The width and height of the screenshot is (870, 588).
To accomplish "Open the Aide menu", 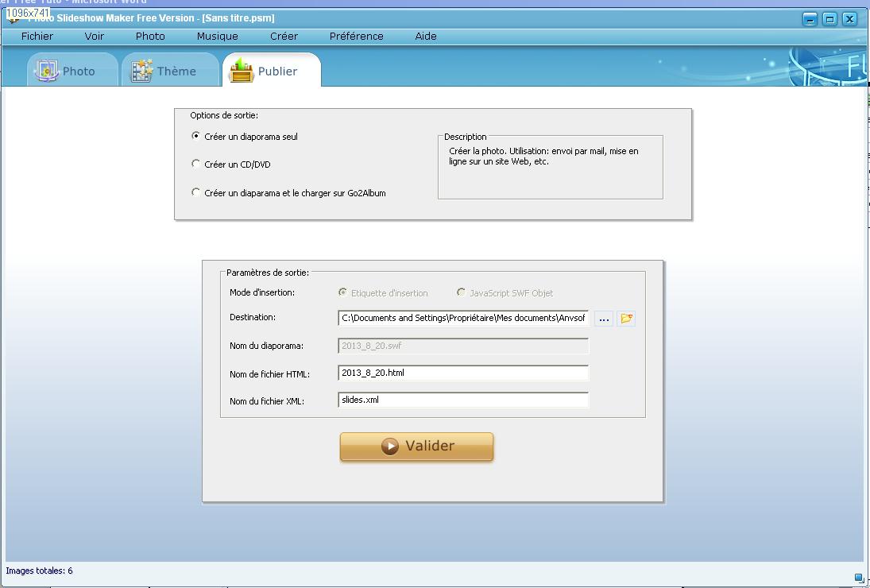I will click(x=426, y=36).
